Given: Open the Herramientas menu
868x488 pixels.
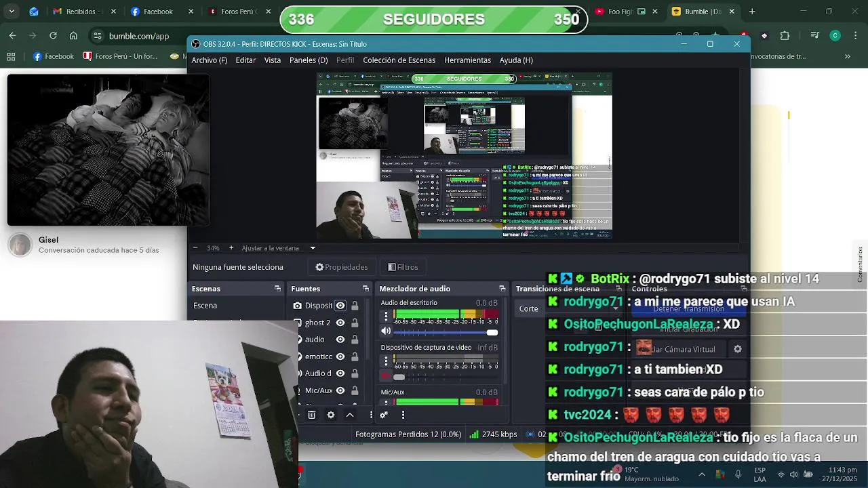Looking at the screenshot, I should (467, 60).
